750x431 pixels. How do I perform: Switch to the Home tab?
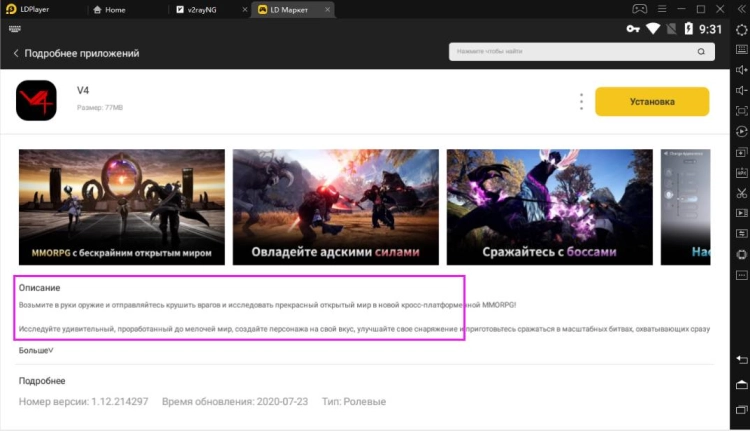pyautogui.click(x=110, y=10)
